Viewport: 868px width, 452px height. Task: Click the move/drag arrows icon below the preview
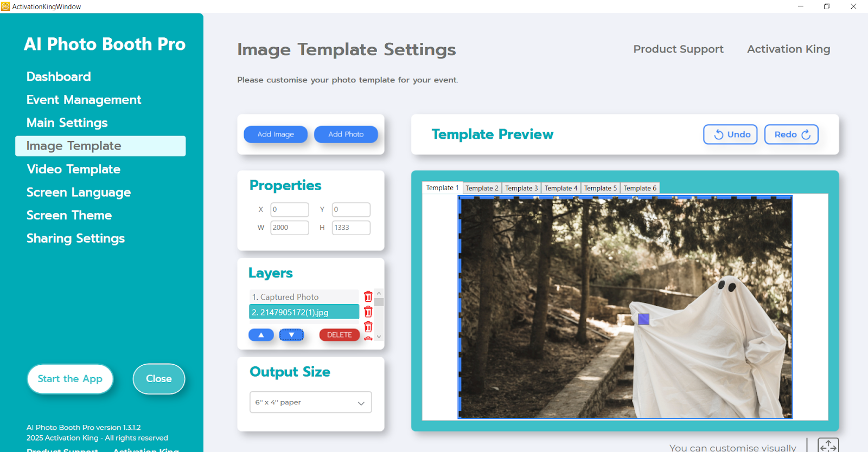click(828, 445)
